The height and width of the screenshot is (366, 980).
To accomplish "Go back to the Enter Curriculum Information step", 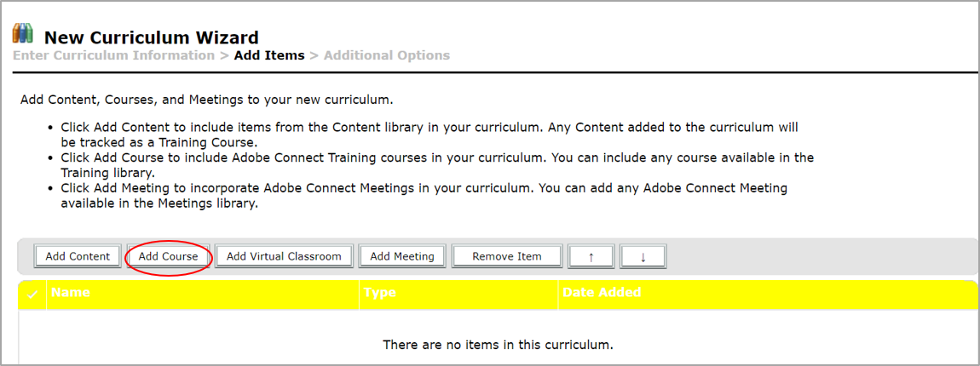I will click(113, 55).
